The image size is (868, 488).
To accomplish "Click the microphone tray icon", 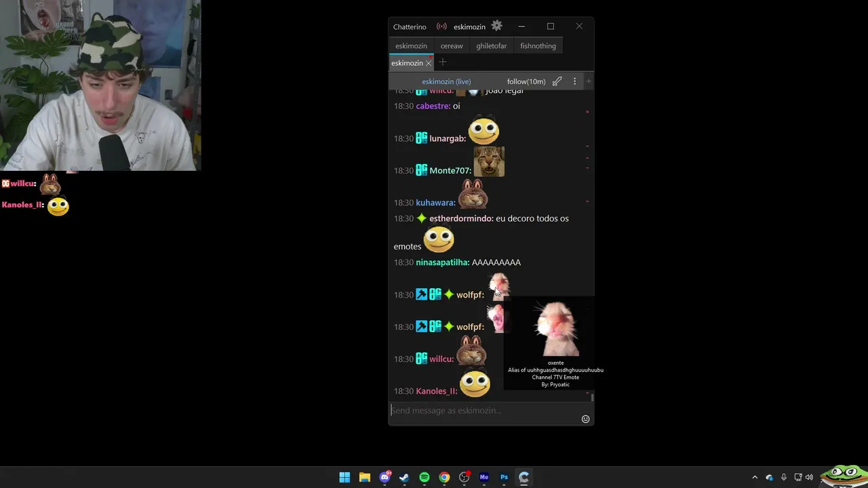I will pos(784,477).
